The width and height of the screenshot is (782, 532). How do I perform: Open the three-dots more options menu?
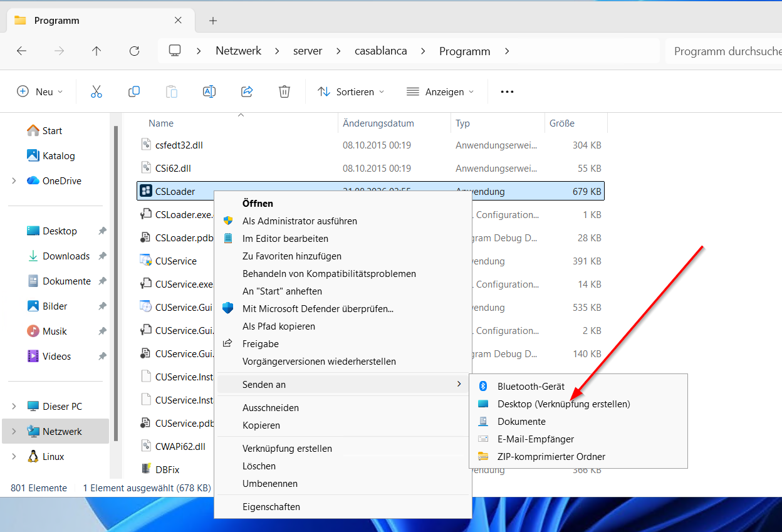pos(507,91)
